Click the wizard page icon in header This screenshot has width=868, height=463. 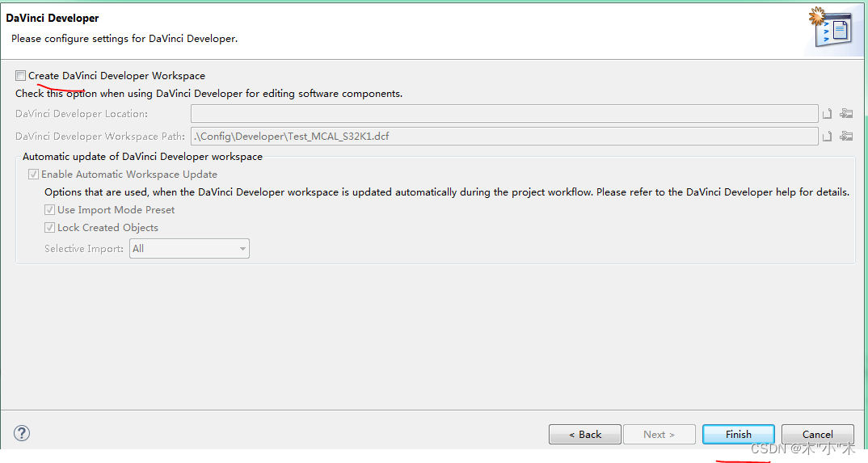pos(831,27)
